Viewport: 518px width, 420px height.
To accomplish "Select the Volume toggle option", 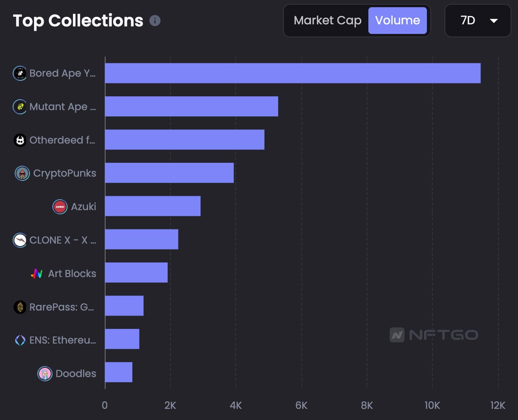I will pos(397,21).
